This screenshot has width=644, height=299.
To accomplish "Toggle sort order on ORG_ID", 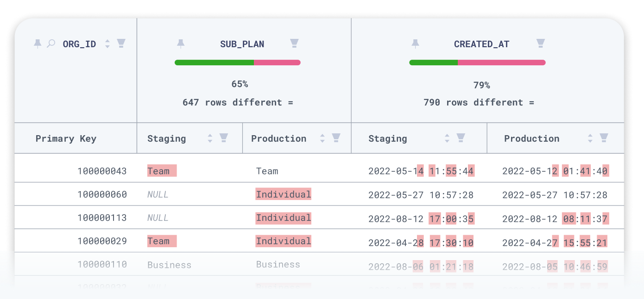I will point(107,43).
